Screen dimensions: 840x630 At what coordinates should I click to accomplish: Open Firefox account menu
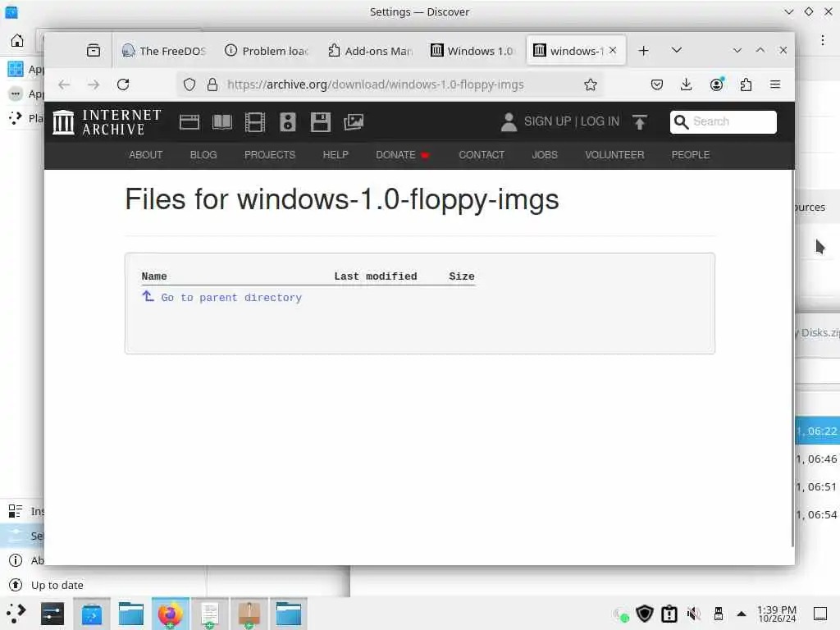click(716, 84)
